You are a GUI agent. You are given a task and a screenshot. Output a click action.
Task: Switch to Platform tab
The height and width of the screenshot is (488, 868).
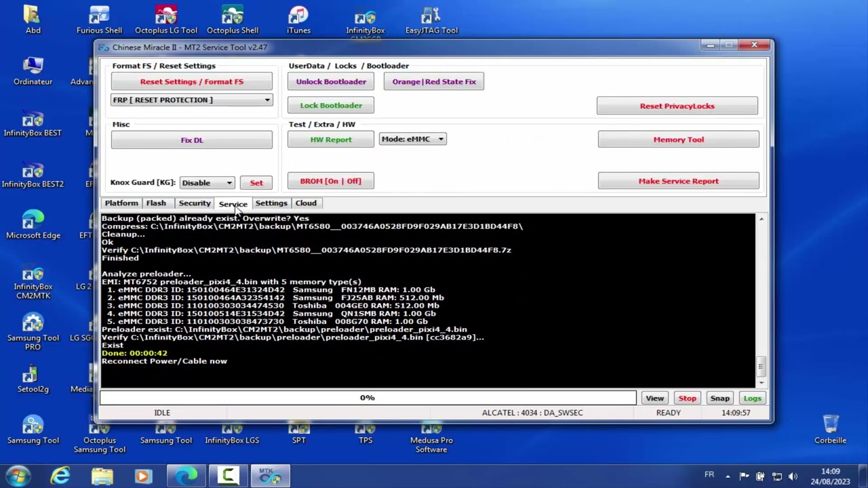click(x=121, y=203)
